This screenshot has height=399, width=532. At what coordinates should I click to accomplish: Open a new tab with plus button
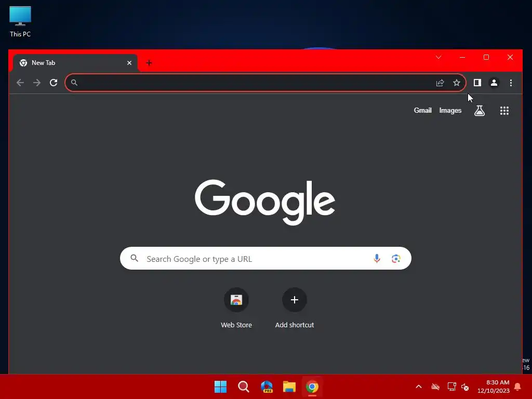pyautogui.click(x=149, y=63)
